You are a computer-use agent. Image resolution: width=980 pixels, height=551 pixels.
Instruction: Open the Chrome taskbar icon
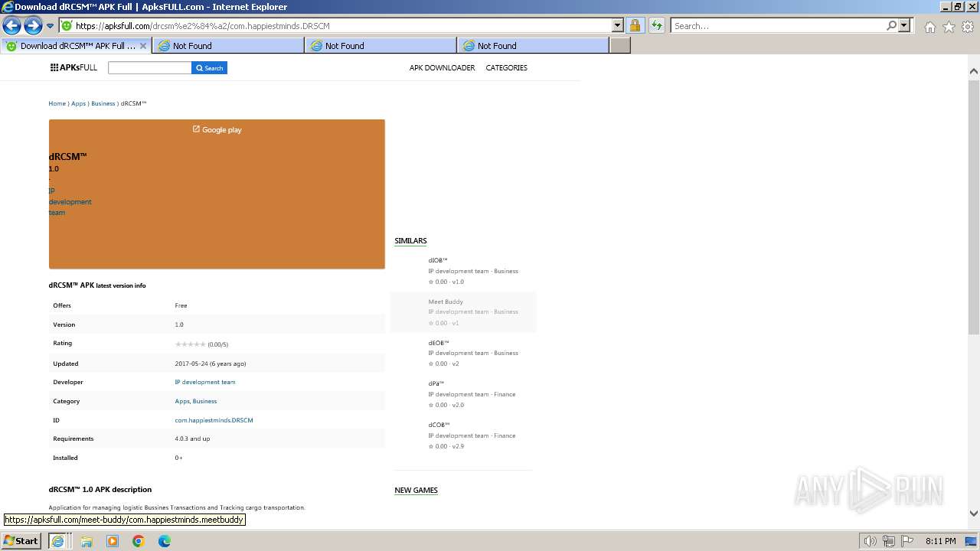pos(139,541)
